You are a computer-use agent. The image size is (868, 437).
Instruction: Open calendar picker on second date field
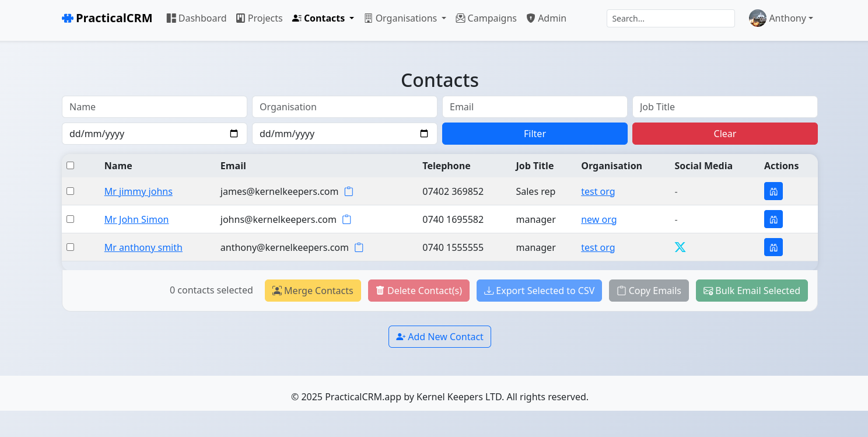(x=424, y=134)
